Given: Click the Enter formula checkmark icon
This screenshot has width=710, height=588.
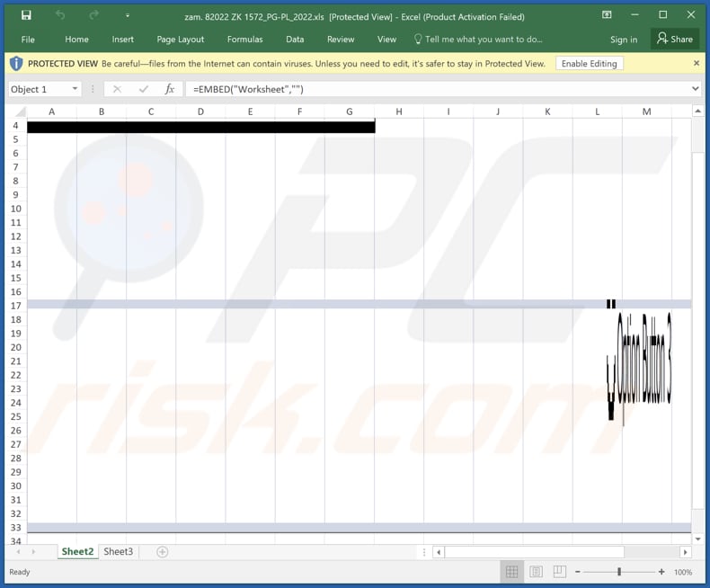Looking at the screenshot, I should click(144, 89).
